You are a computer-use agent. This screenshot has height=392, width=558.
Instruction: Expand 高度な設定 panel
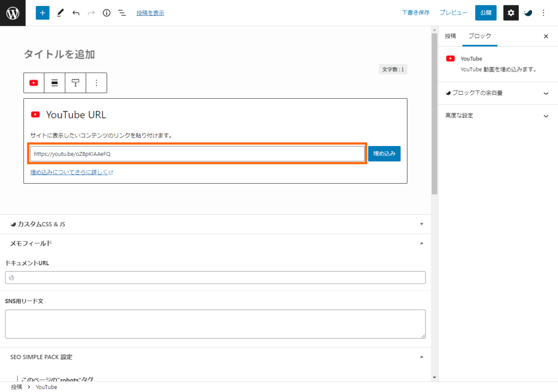point(498,116)
